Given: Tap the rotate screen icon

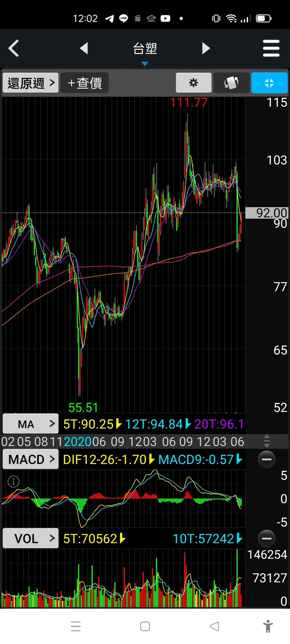Looking at the screenshot, I should (231, 83).
